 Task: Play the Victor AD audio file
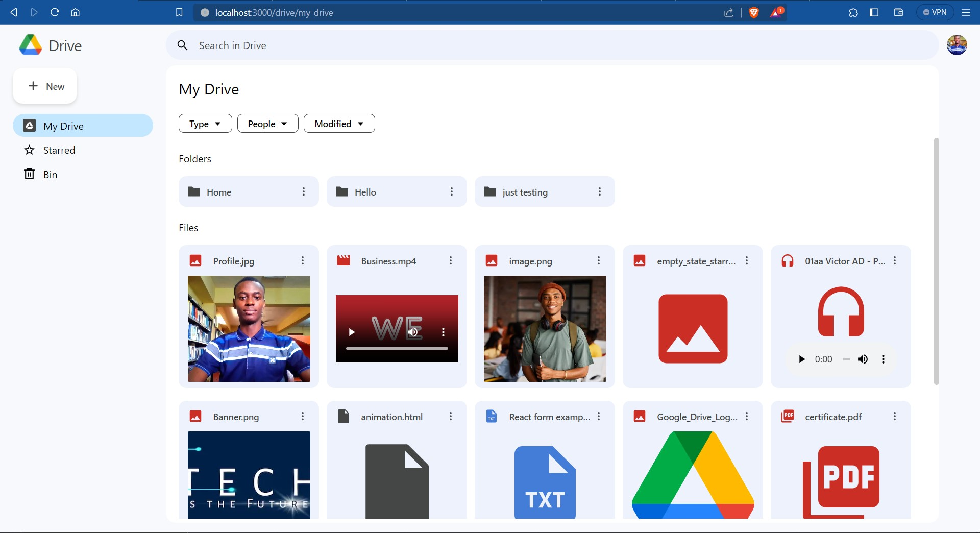click(x=802, y=359)
